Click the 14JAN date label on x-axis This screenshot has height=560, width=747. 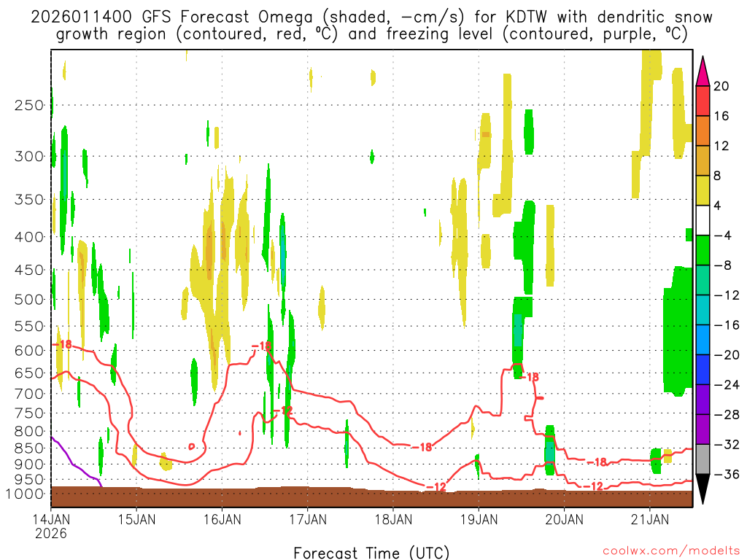click(x=51, y=519)
